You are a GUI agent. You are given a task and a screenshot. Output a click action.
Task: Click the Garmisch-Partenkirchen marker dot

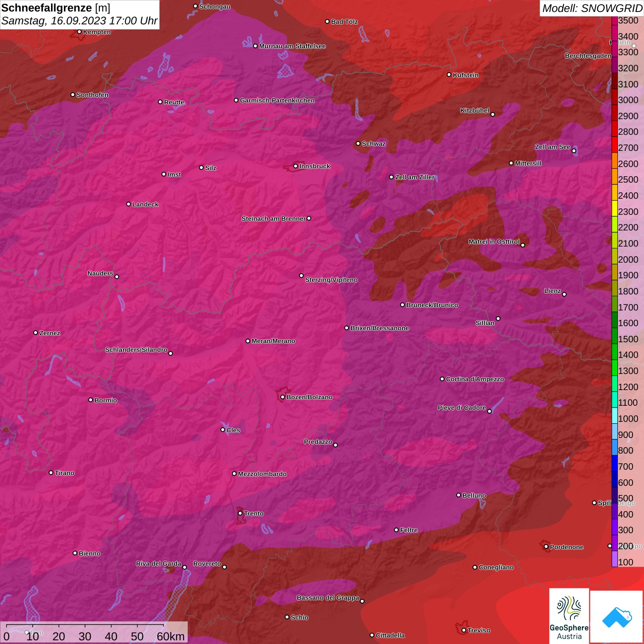click(236, 100)
